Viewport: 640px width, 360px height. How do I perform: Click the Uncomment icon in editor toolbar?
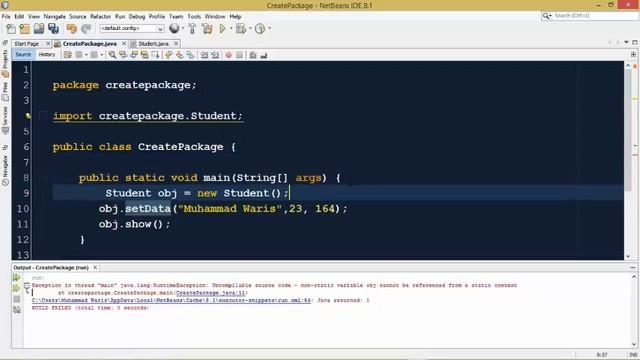264,55
